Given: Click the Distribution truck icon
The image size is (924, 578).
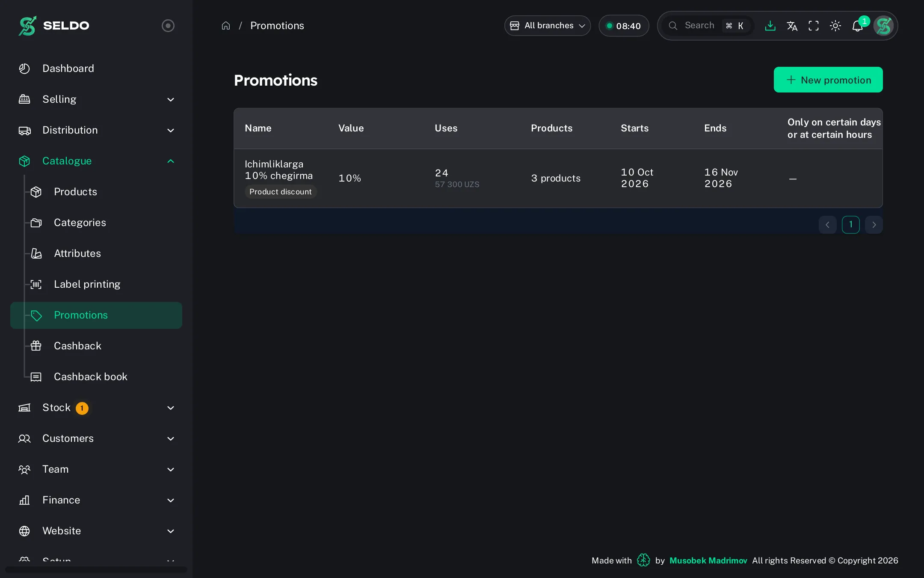Looking at the screenshot, I should tap(24, 130).
